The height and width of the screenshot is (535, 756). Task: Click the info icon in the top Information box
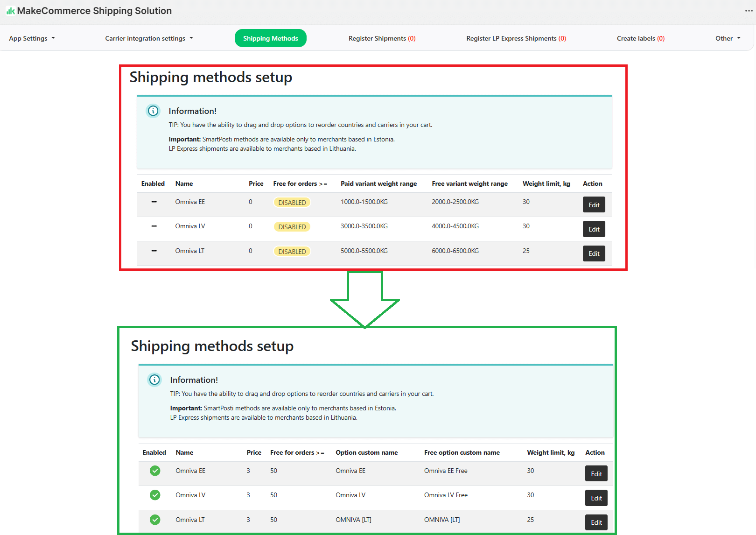(x=153, y=111)
